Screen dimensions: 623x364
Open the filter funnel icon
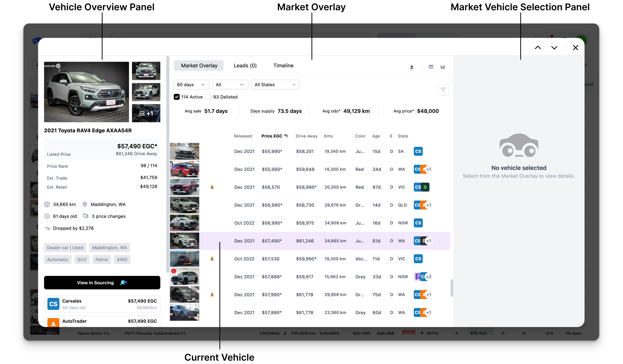point(443,90)
